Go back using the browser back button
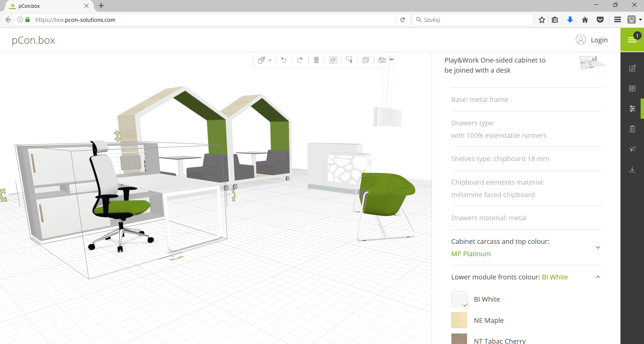 tap(8, 20)
